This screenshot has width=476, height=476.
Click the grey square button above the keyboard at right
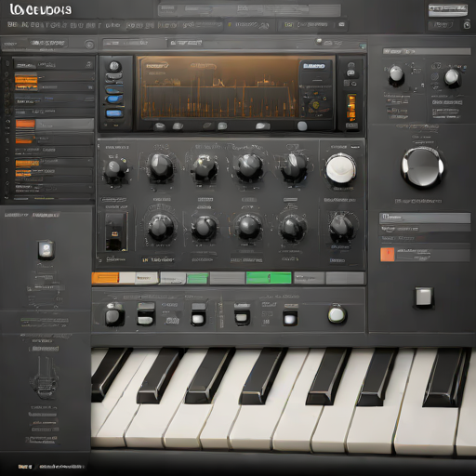pos(424,297)
